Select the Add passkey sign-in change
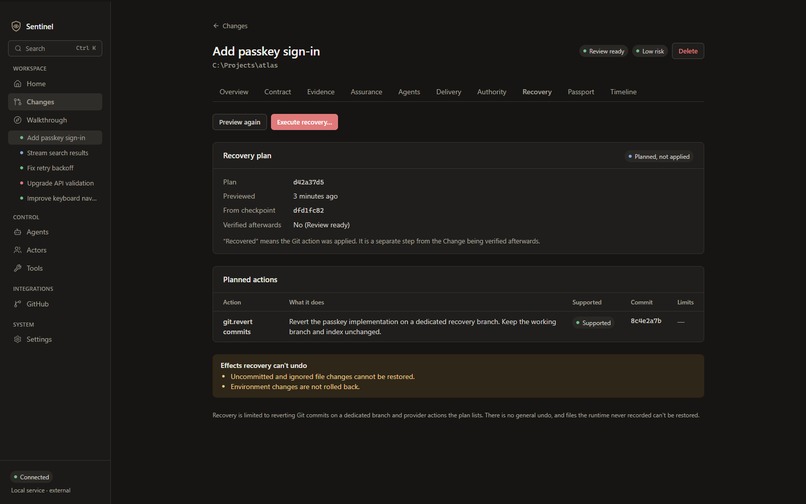 tap(55, 138)
